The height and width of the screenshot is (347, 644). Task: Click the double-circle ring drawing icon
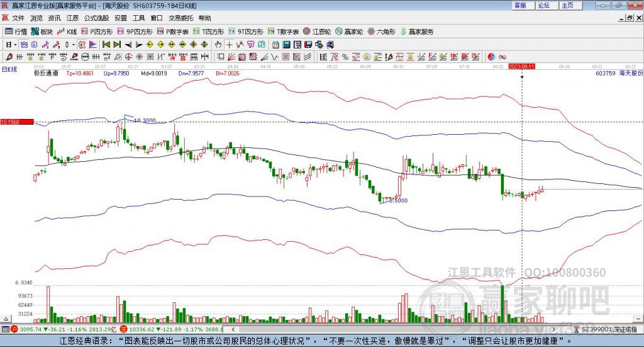pyautogui.click(x=85, y=57)
